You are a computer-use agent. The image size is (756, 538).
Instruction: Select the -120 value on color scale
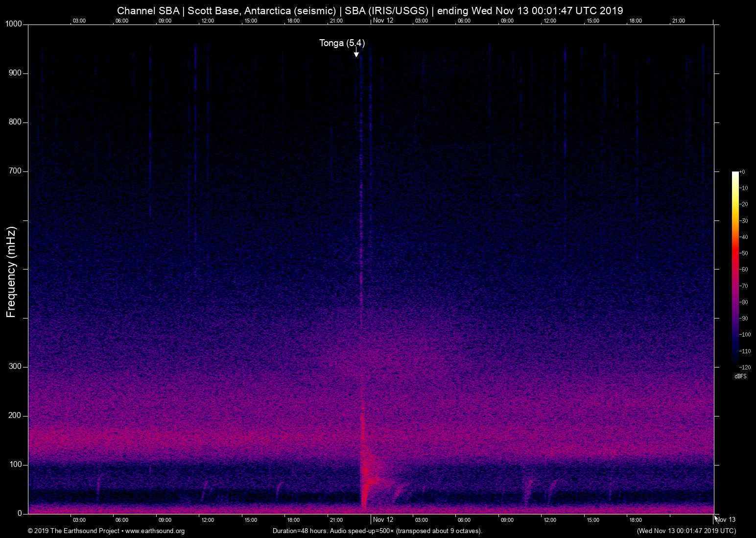click(746, 367)
